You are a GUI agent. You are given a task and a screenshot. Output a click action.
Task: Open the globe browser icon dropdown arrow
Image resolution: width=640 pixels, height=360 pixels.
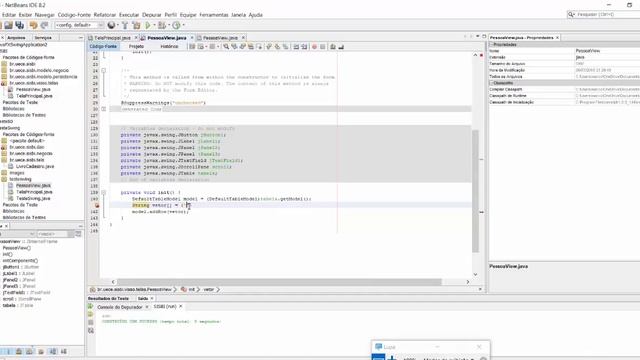click(x=118, y=25)
